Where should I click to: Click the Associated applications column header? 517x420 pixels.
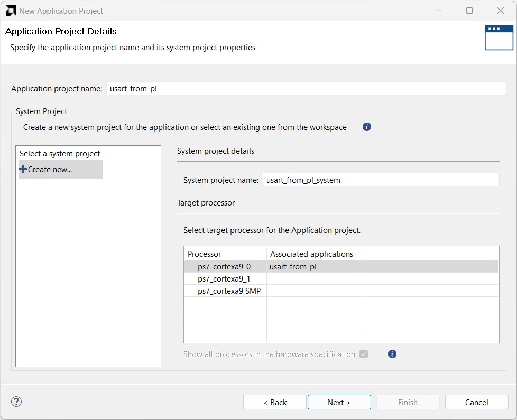pyautogui.click(x=315, y=254)
